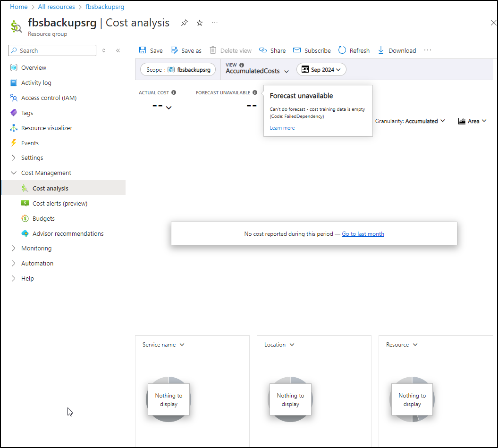The width and height of the screenshot is (498, 448).
Task: Open the Resource grouping dropdown
Action: click(402, 345)
